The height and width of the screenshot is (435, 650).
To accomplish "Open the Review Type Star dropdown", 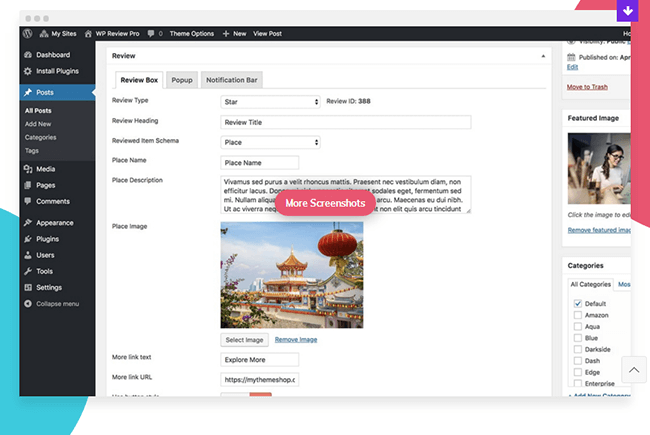I will [x=270, y=101].
